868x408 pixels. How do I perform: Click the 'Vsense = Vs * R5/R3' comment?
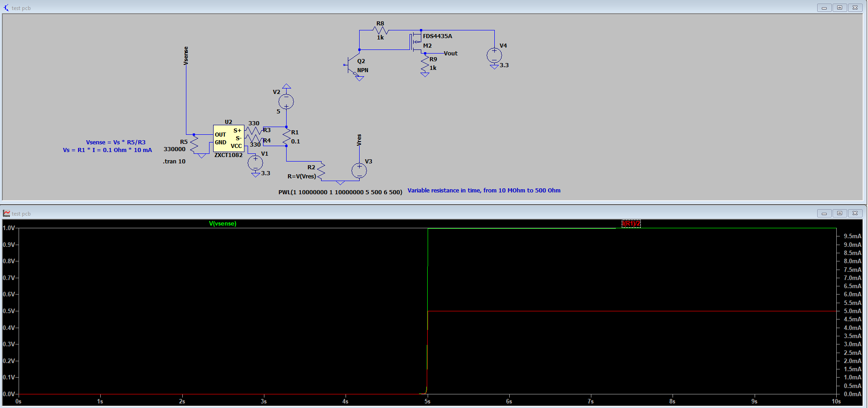(x=116, y=142)
